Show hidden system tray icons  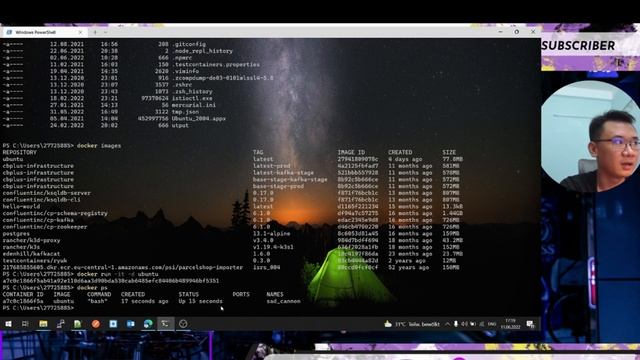[x=447, y=324]
